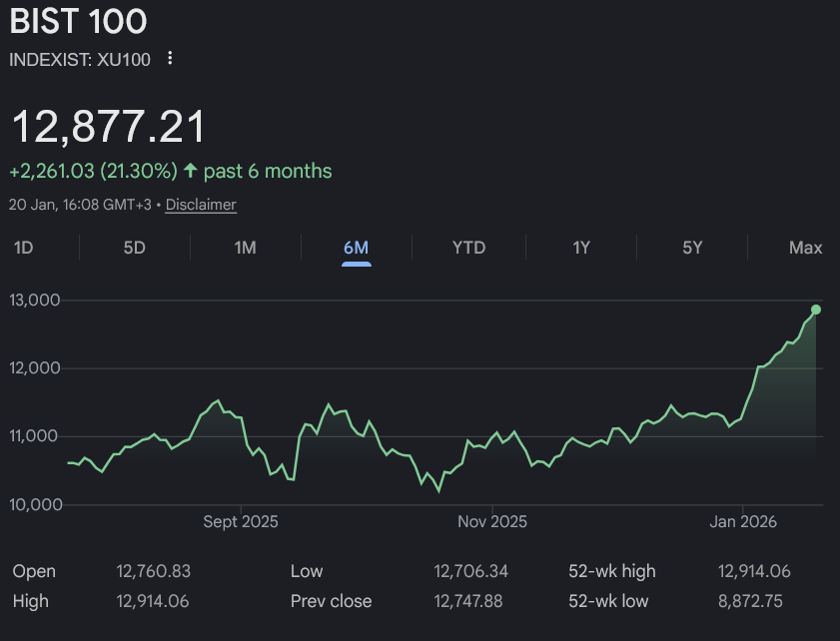840x641 pixels.
Task: Click the current price 12,877.21
Action: [108, 127]
